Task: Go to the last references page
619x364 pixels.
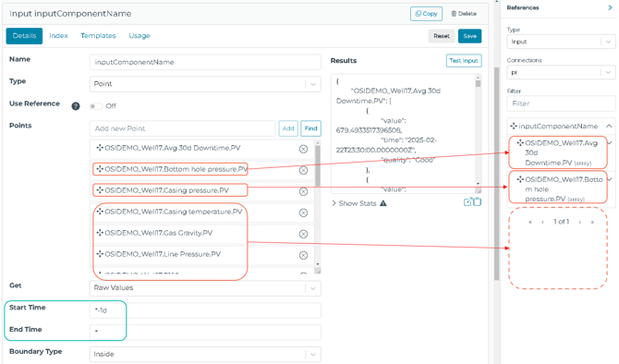Action: [592, 222]
